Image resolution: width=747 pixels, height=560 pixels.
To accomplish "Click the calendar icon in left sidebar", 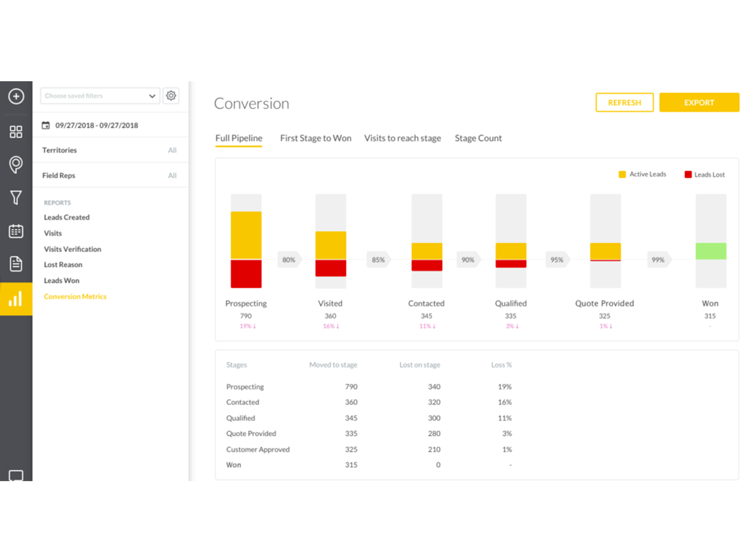I will [x=16, y=231].
